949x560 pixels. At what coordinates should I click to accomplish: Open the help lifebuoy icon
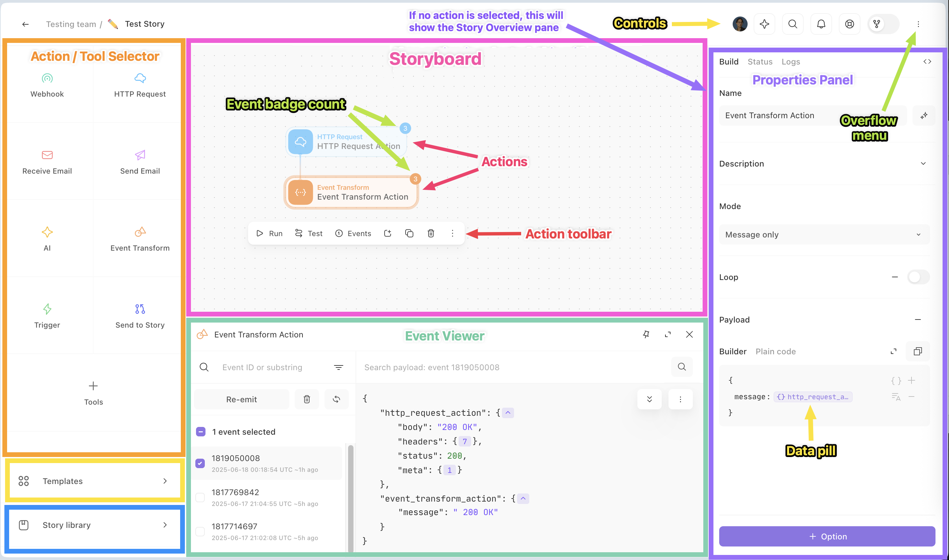click(849, 24)
